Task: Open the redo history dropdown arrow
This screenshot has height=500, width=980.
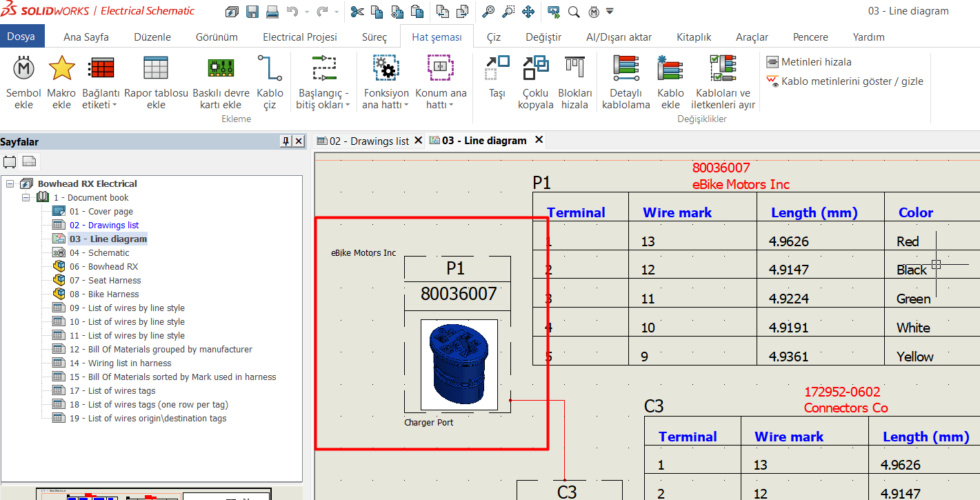Action: [x=336, y=12]
